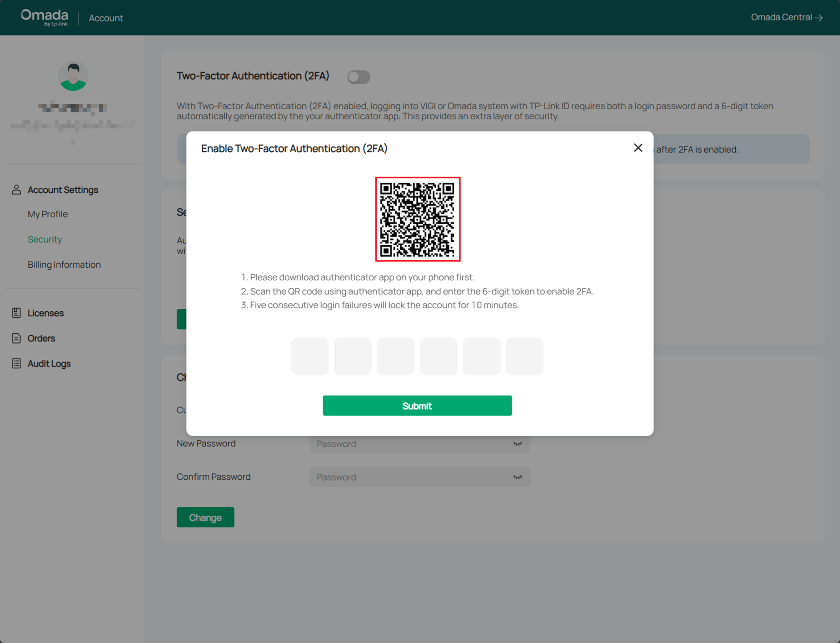The image size is (840, 643).
Task: Click the Submit button
Action: pyautogui.click(x=417, y=405)
